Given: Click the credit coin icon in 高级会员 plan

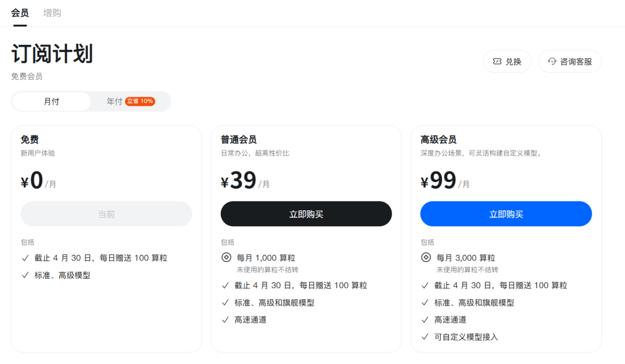Looking at the screenshot, I should (426, 258).
